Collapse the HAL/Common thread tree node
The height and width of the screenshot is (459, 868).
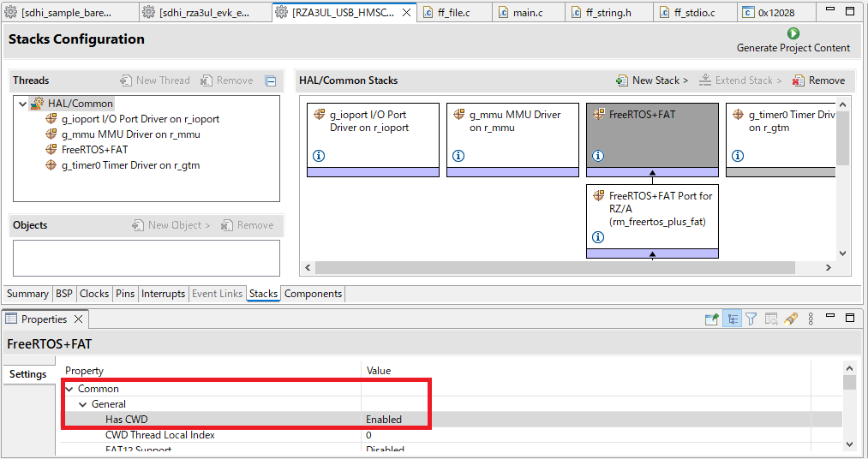point(22,104)
